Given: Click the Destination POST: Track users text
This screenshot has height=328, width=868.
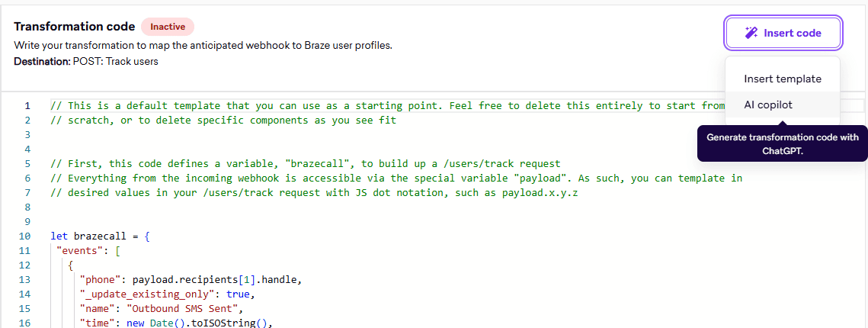Looking at the screenshot, I should pos(86,62).
